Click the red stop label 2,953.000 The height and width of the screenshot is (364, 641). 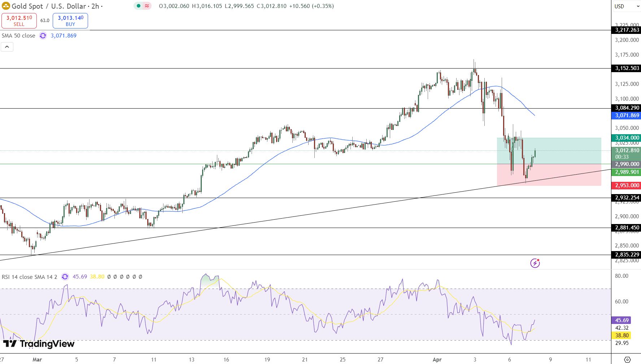click(x=626, y=185)
